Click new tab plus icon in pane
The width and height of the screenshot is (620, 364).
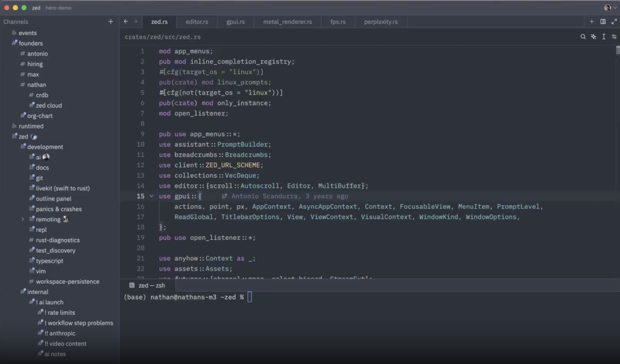click(592, 22)
